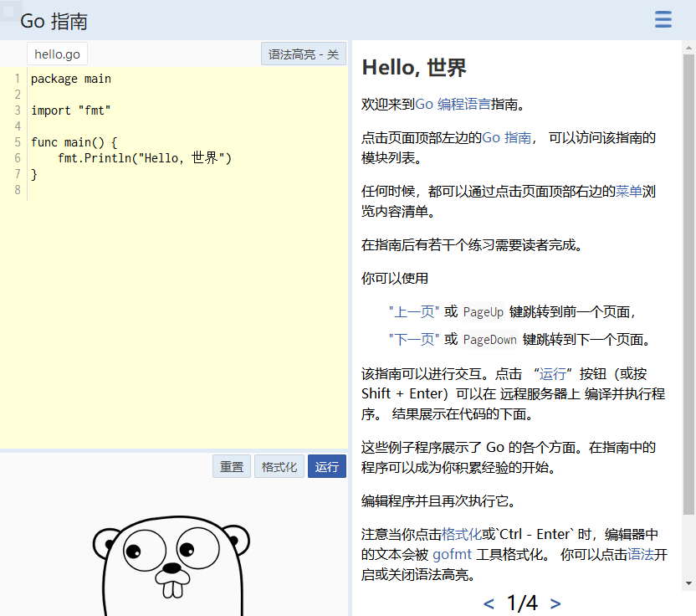Select the hello.go file tab
Viewport: 696px width, 616px height.
pyautogui.click(x=57, y=54)
